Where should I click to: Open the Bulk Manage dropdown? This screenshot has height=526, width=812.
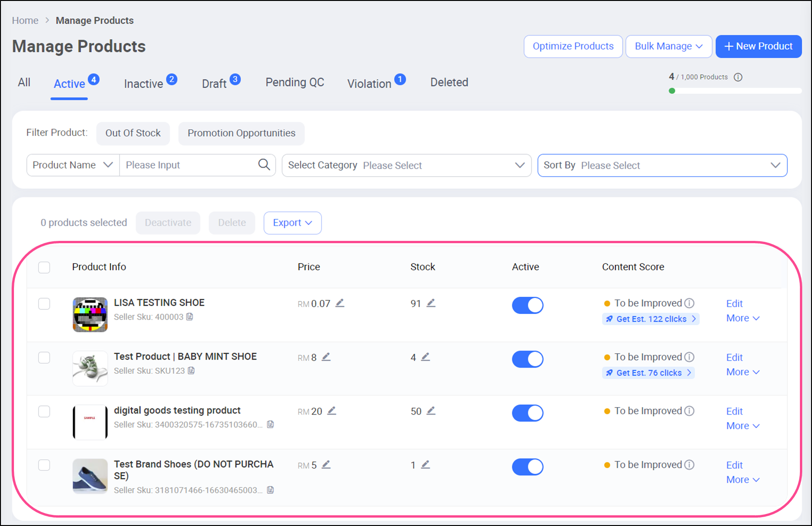(x=668, y=47)
